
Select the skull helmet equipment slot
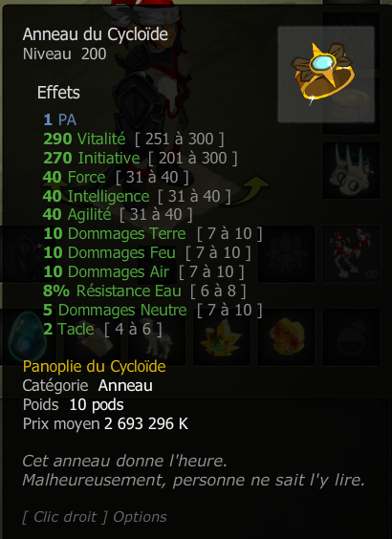[x=351, y=171]
